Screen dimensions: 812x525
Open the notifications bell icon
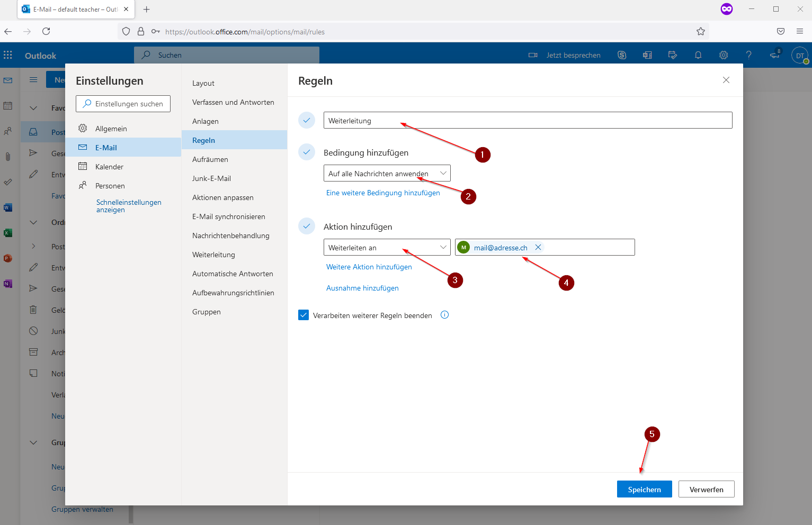click(698, 55)
